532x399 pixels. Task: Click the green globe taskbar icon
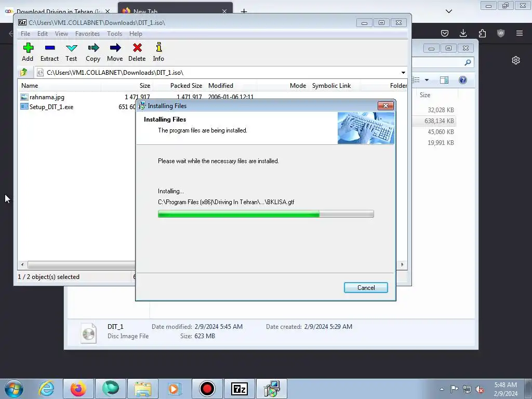pyautogui.click(x=110, y=389)
